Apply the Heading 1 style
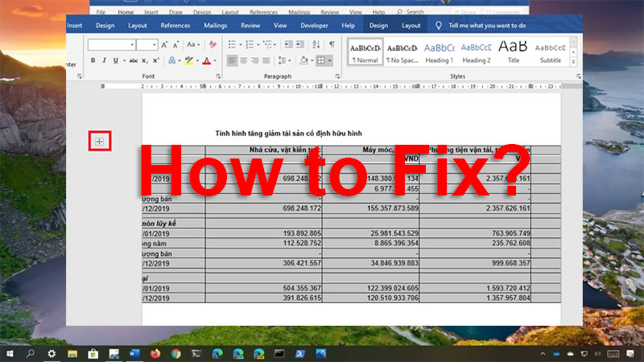The height and width of the screenshot is (362, 644). click(439, 52)
